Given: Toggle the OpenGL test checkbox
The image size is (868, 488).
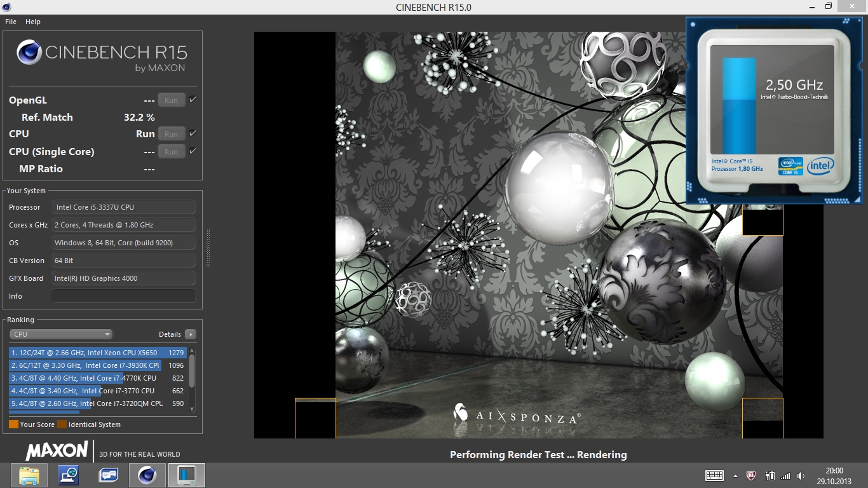Looking at the screenshot, I should [x=193, y=100].
